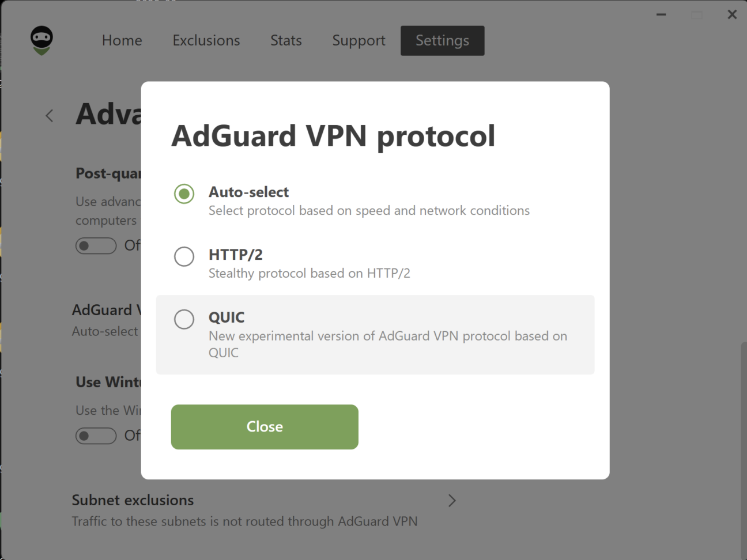The width and height of the screenshot is (747, 560).
Task: Click the AdGuard ninja logo
Action: tap(41, 40)
